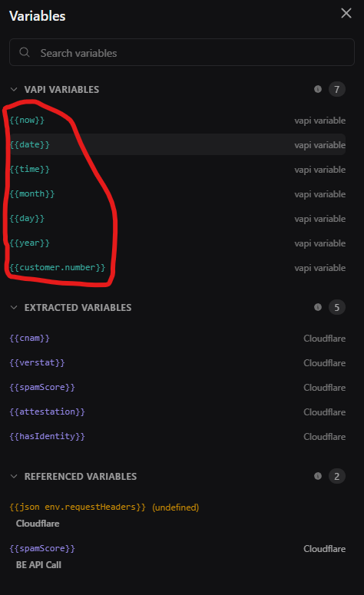Screen dimensions: 364x595
Task: Click the {{hasIdentity}} variable
Action: (x=177, y=436)
